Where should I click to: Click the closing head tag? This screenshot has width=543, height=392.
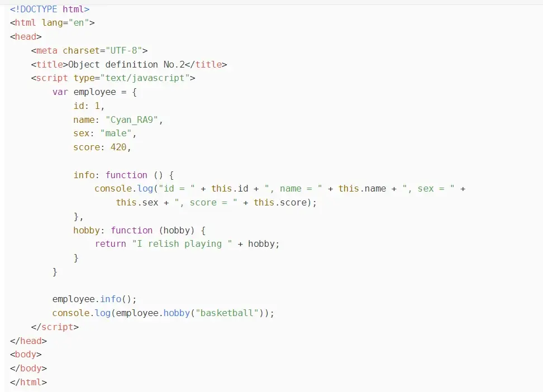pyautogui.click(x=28, y=341)
